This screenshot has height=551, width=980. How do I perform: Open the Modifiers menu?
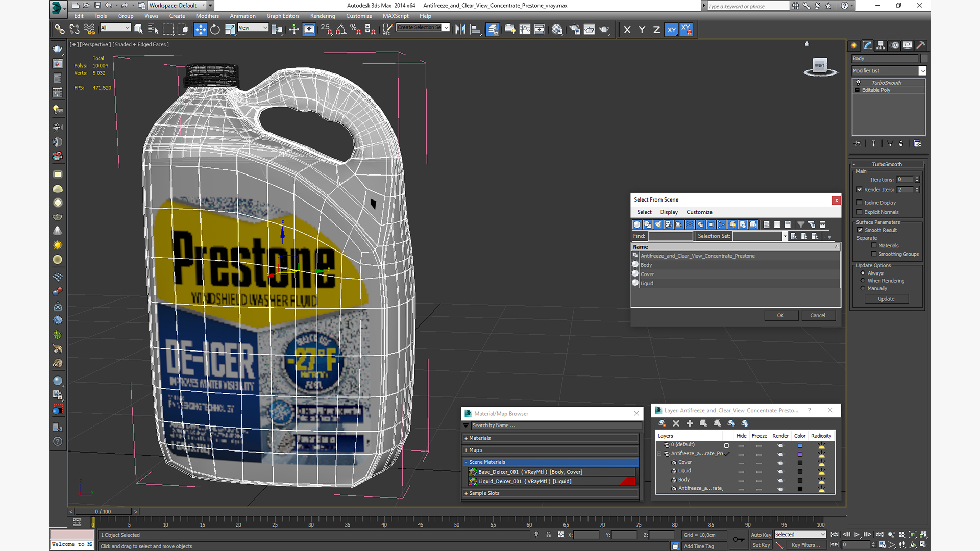pos(207,16)
